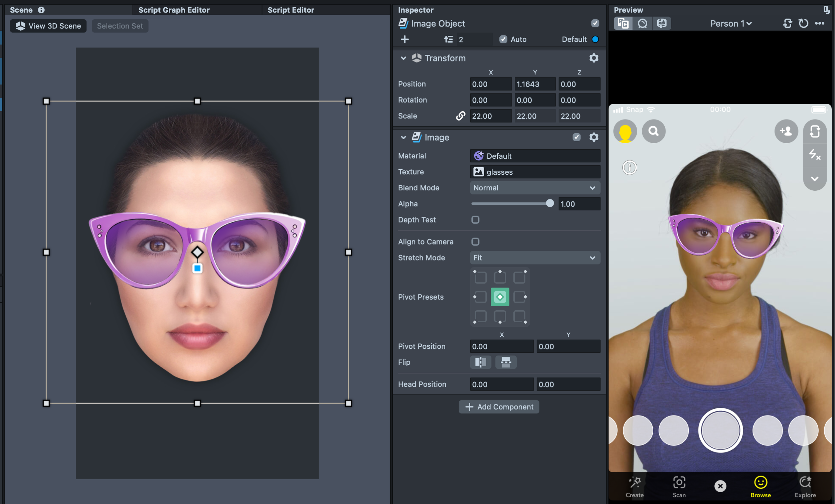
Task: Toggle Align to Camera checkbox
Action: tap(475, 242)
